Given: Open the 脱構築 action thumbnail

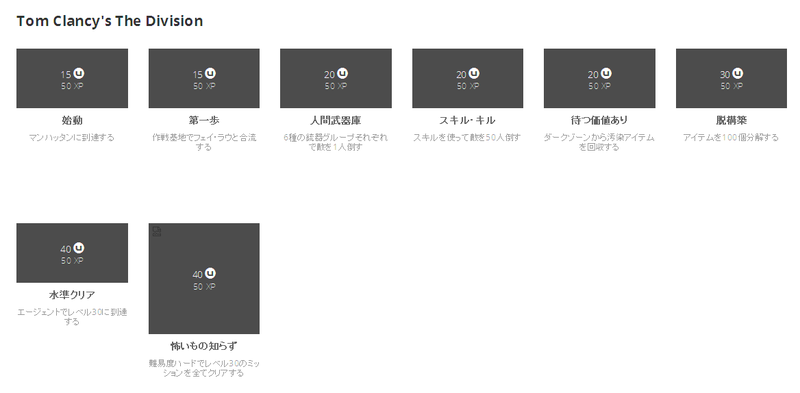Looking at the screenshot, I should coord(732,78).
